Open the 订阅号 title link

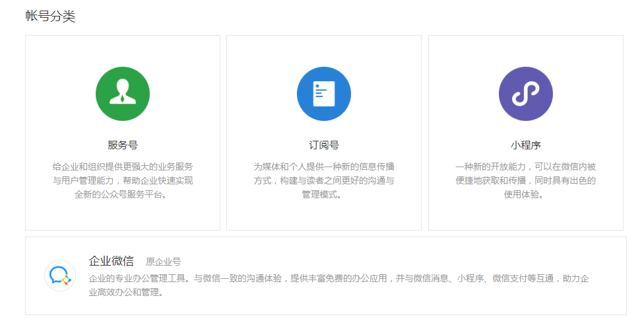[x=324, y=145]
